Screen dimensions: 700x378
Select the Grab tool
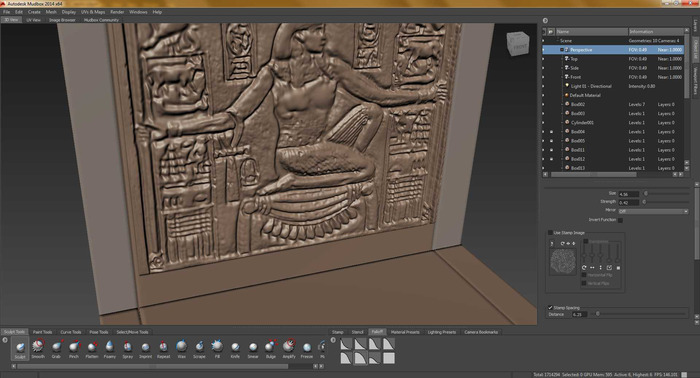[56, 349]
